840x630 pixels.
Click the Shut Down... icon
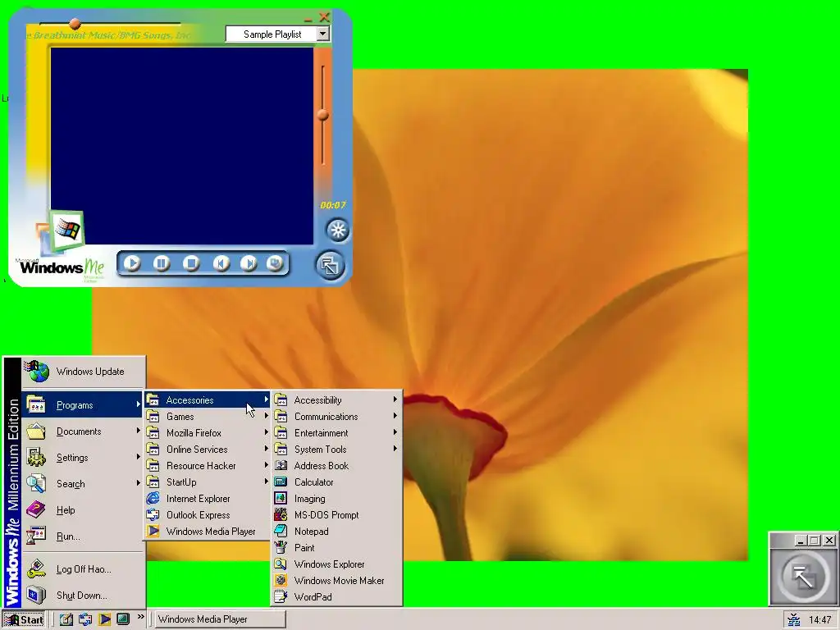point(36,596)
